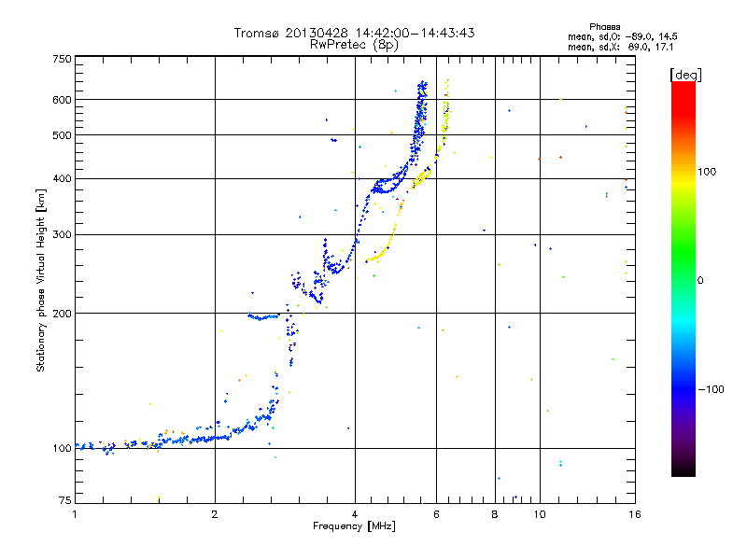The image size is (747, 560).
Task: Click the y-axis tick label '100'
Action: 62,448
